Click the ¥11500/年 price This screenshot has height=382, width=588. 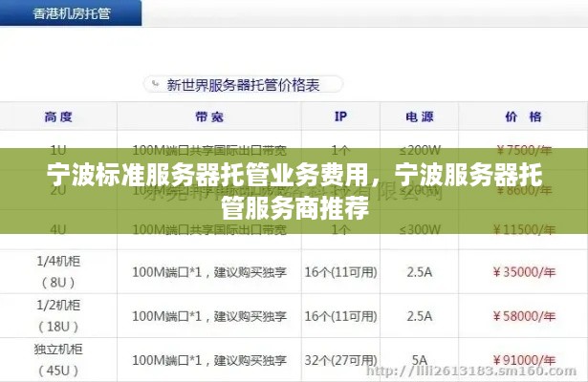[x=524, y=229]
